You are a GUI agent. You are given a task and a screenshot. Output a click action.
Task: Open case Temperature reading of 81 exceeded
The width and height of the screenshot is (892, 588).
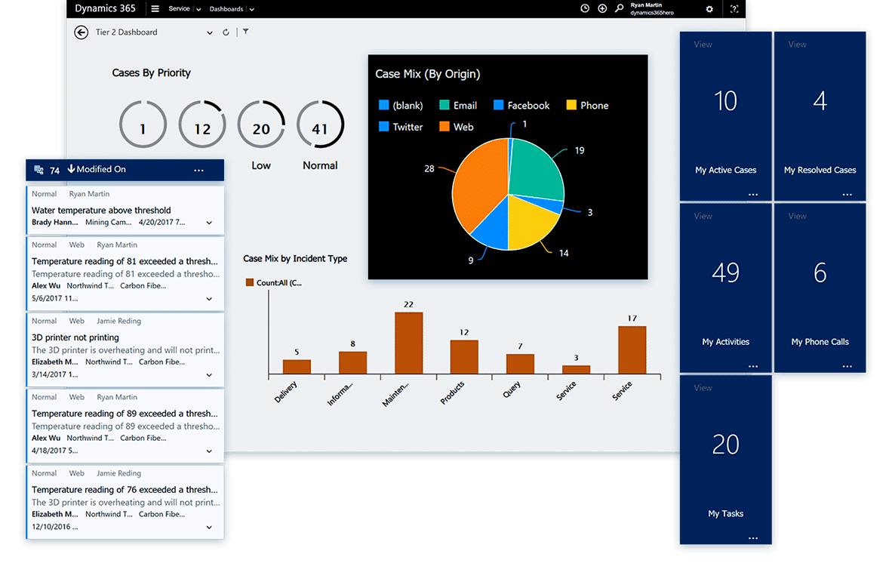[125, 261]
